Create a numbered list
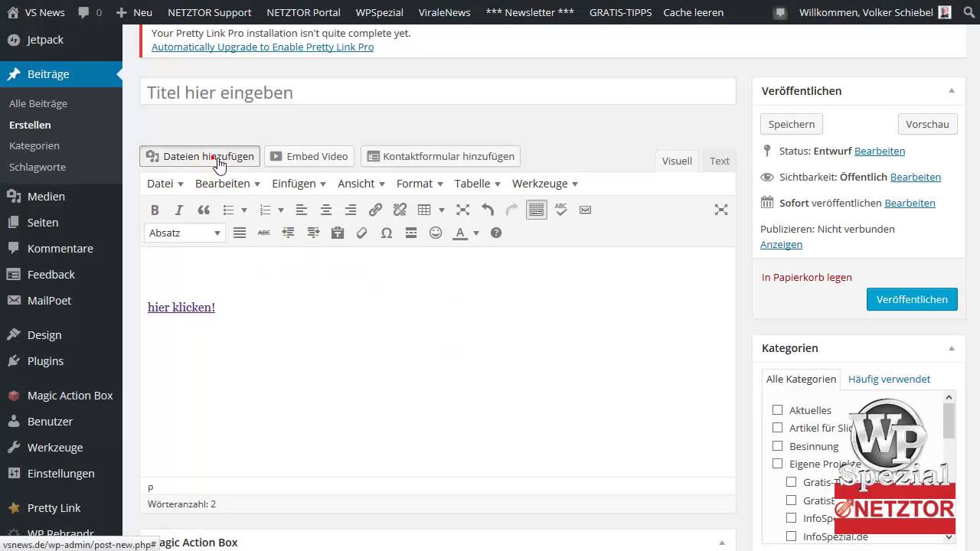This screenshot has width=980, height=551. click(x=265, y=210)
